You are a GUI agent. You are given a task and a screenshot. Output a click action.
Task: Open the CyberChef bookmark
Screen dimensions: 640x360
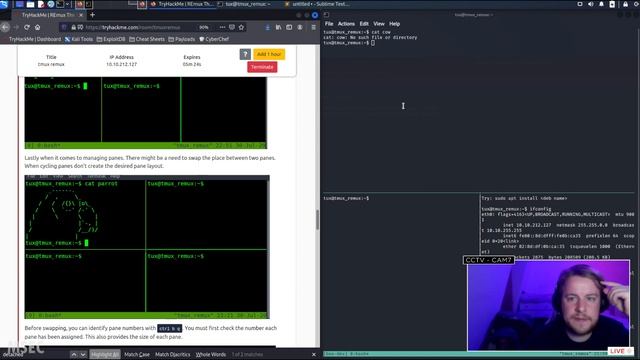pyautogui.click(x=214, y=39)
